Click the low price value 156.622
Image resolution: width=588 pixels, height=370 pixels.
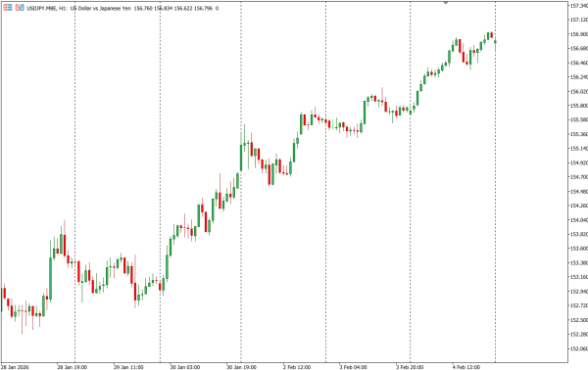tap(183, 8)
